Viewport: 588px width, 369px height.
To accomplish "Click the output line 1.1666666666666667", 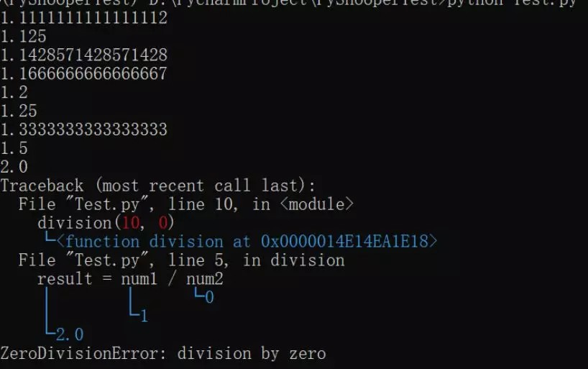I will coord(83,73).
